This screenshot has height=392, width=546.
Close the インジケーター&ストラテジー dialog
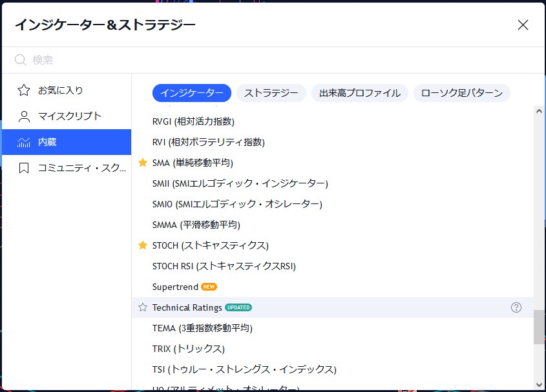523,25
